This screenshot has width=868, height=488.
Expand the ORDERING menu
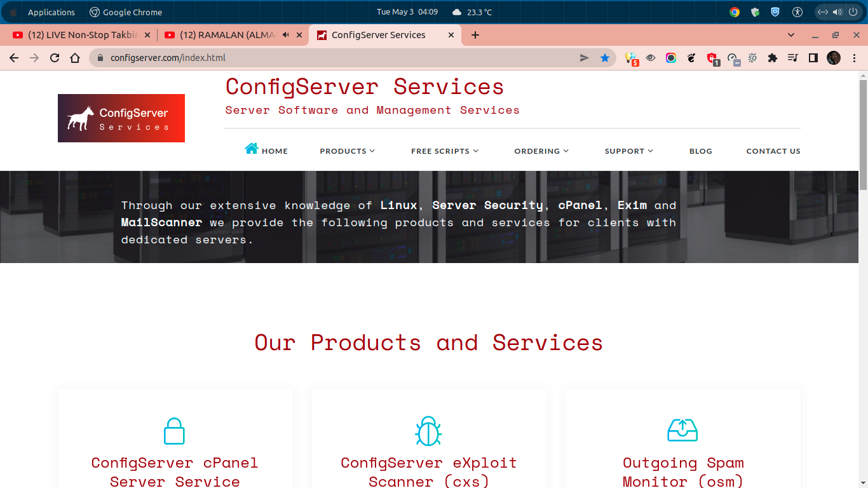[541, 151]
